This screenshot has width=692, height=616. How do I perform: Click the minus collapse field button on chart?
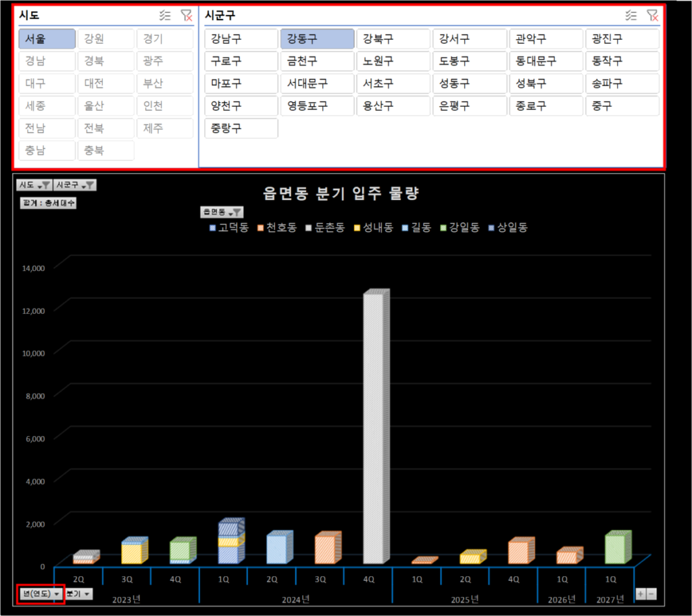pos(651,594)
